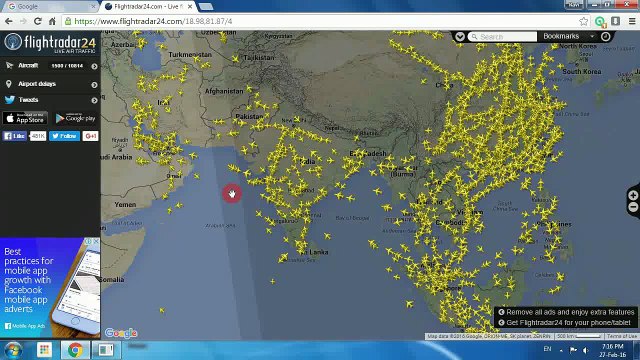Open the Bookmarks dropdown

568,36
